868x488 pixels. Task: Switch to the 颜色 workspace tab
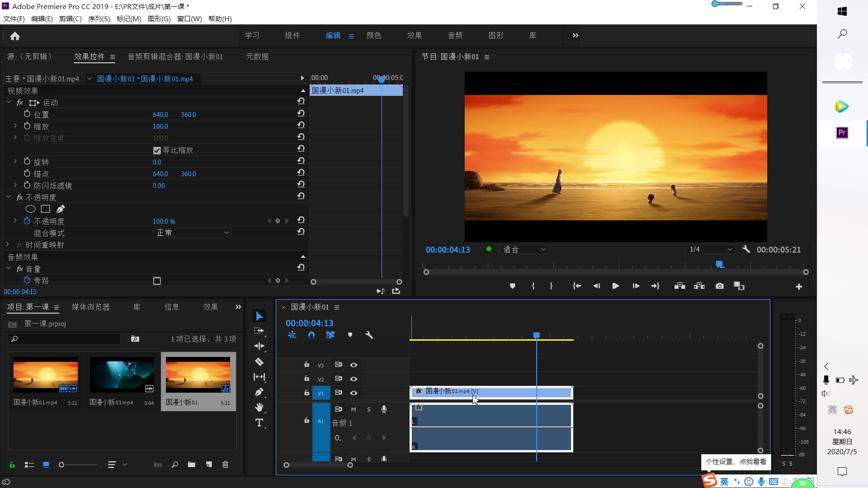tap(373, 35)
